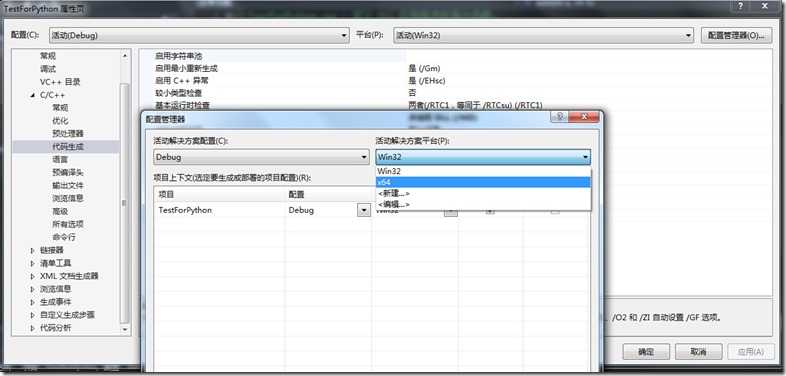The width and height of the screenshot is (786, 376).
Task: Click the 应用(A) button
Action: pos(751,352)
